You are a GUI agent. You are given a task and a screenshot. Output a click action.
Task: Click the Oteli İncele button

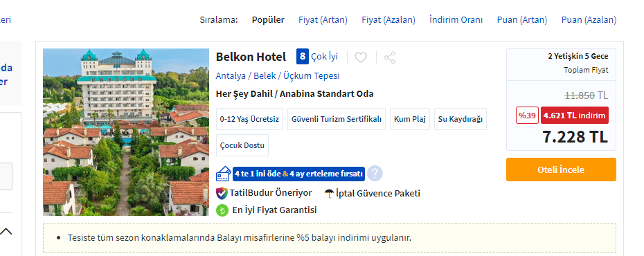(561, 170)
